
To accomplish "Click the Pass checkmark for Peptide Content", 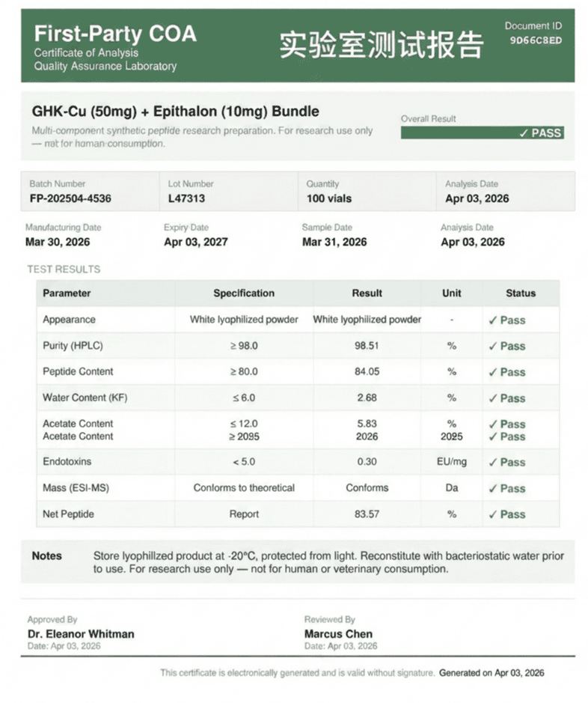I will pos(506,372).
